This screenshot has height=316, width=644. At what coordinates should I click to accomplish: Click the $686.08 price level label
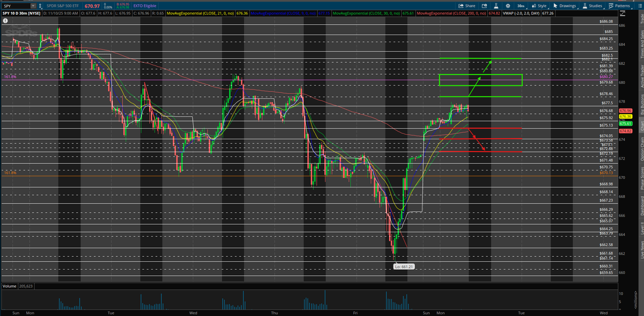tap(606, 21)
